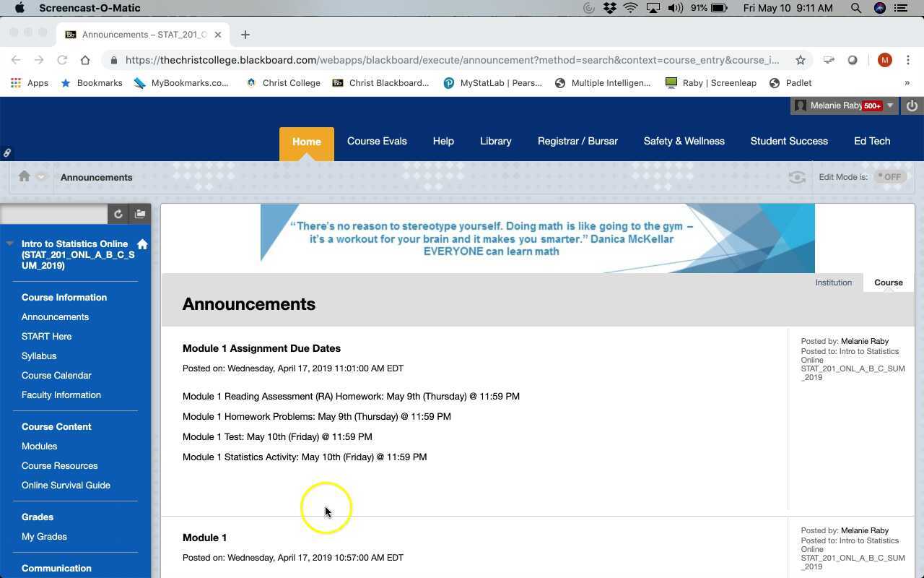Open the Ed Tech navigation menu
924x578 pixels.
871,141
